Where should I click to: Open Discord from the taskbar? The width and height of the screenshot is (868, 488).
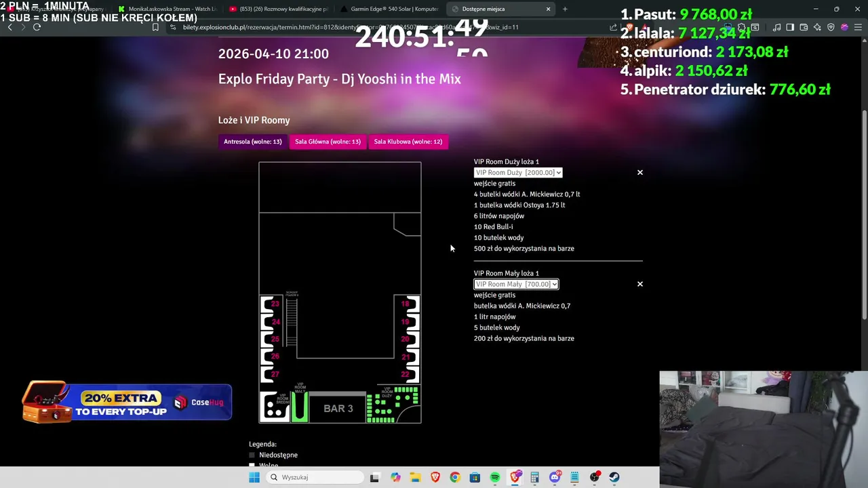(555, 477)
